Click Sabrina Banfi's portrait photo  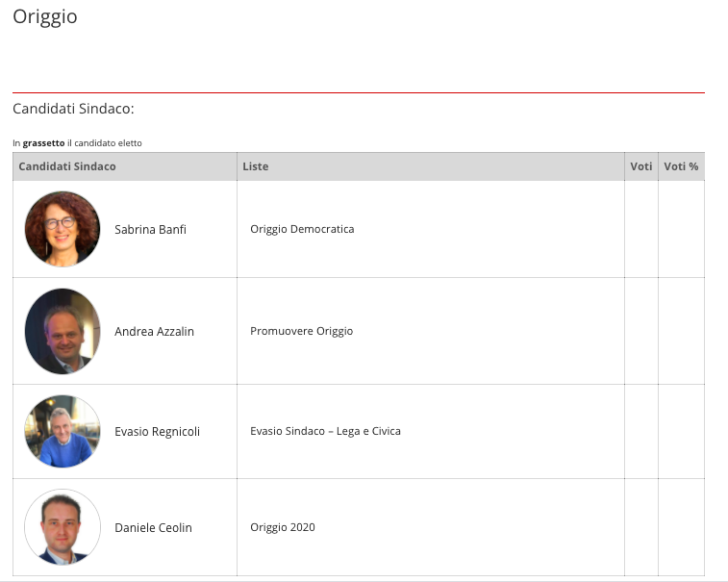63,229
